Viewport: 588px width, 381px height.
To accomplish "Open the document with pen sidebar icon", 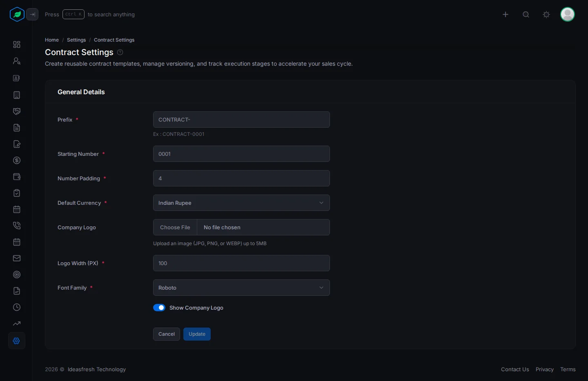I will coord(17,144).
